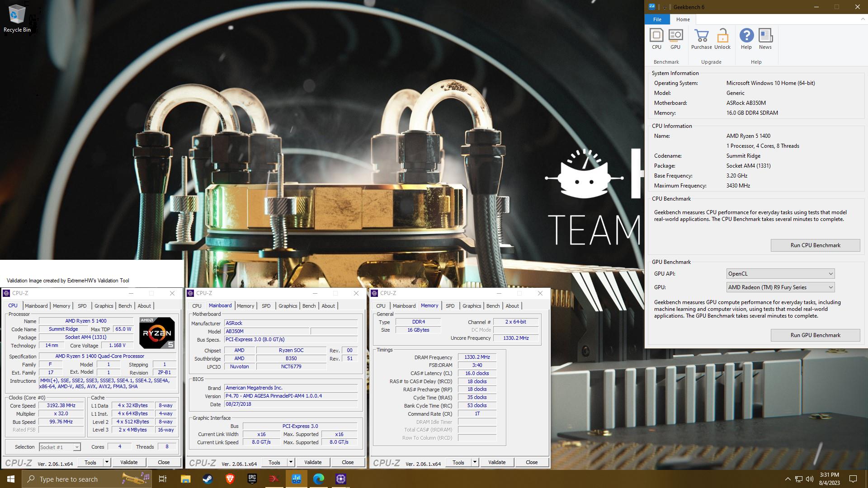Open Task View on the taskbar
The width and height of the screenshot is (868, 488).
(163, 479)
